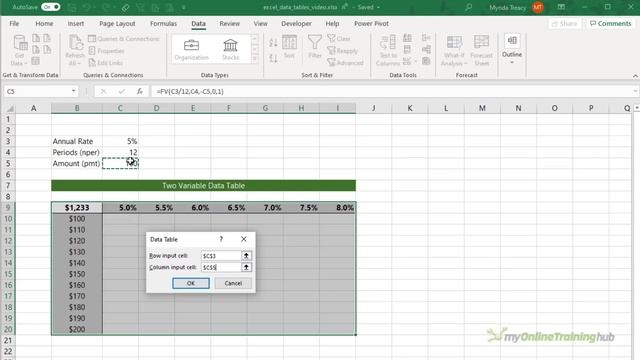The image size is (640, 360).
Task: Switch to the Formulas tab
Action: tap(163, 24)
